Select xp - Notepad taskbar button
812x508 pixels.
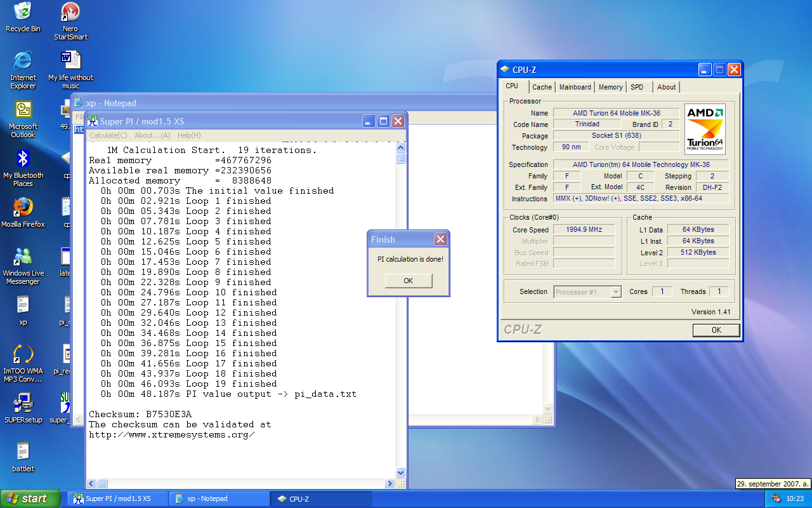point(219,498)
